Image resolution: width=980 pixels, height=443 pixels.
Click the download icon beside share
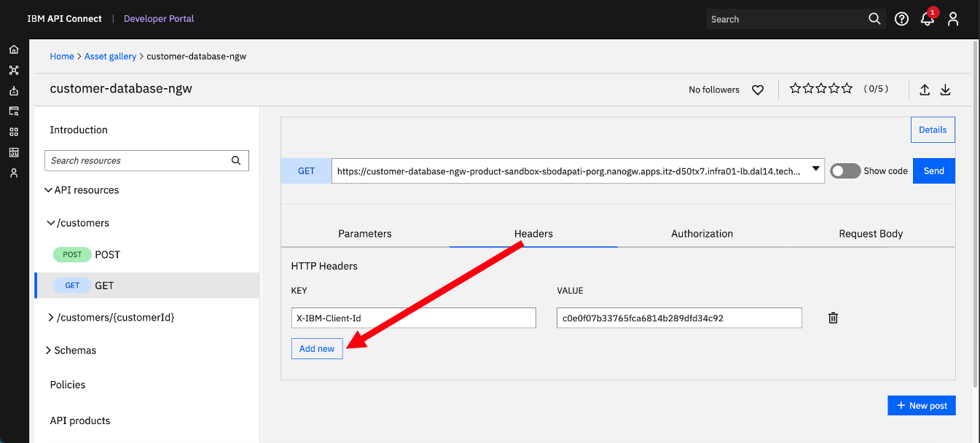946,90
